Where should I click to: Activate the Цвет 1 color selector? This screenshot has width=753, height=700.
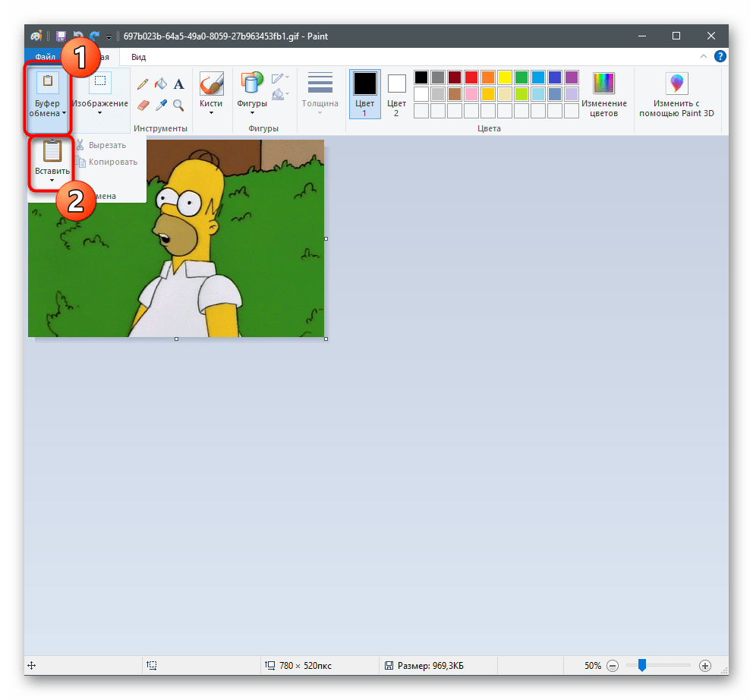tap(365, 94)
